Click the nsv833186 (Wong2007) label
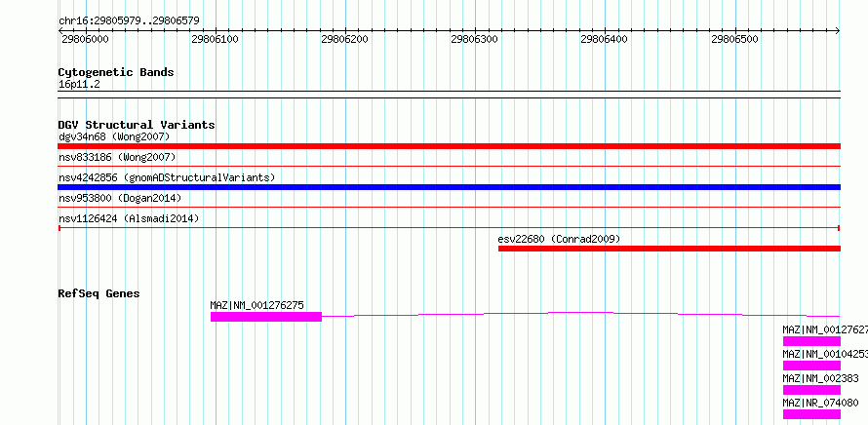The width and height of the screenshot is (868, 425). [x=117, y=157]
